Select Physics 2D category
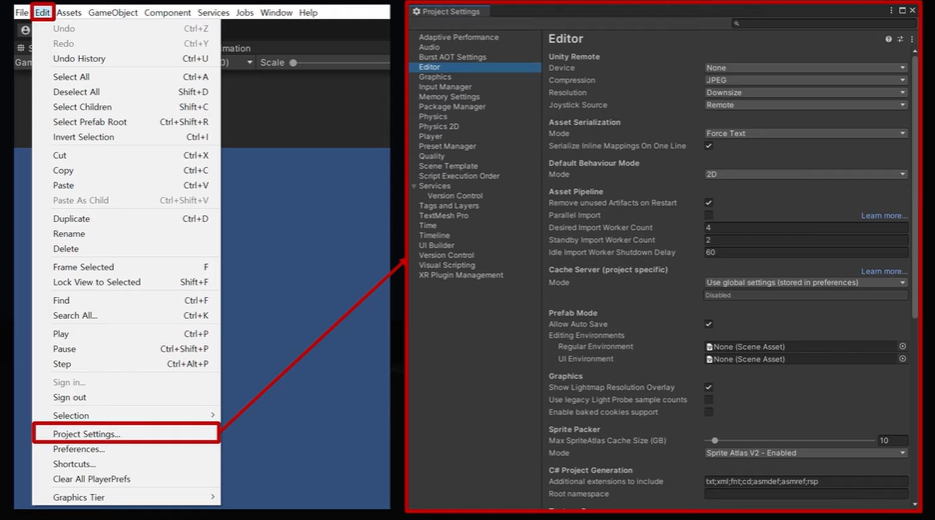 [439, 126]
